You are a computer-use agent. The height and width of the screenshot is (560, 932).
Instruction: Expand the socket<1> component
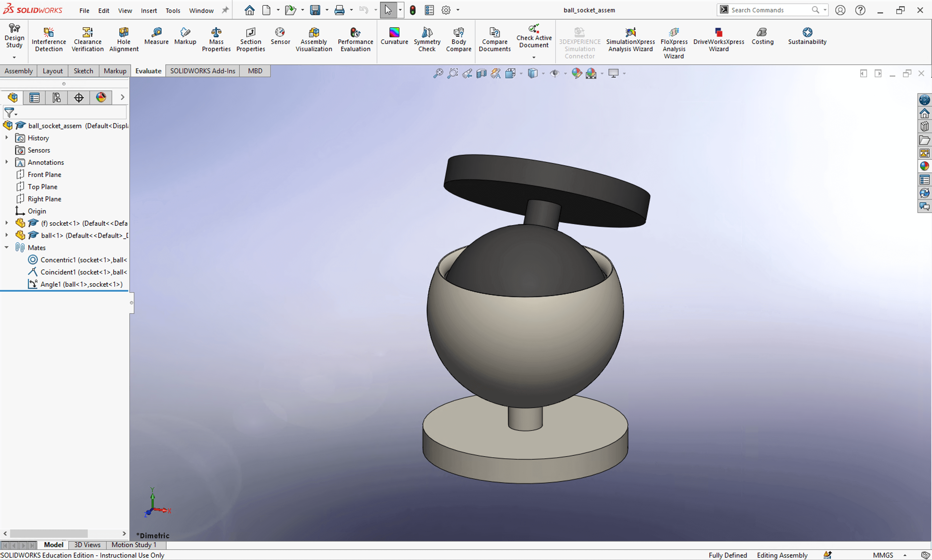[6, 223]
